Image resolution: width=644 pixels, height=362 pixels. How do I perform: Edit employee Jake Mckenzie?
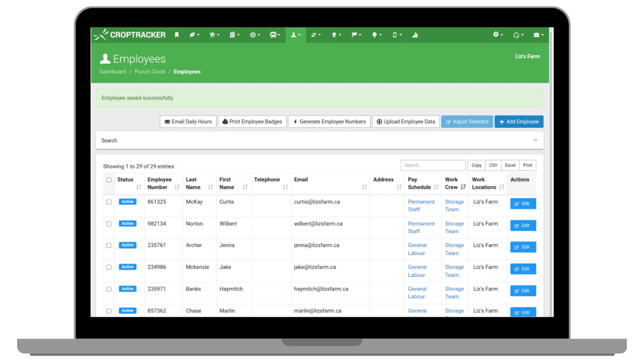(523, 269)
